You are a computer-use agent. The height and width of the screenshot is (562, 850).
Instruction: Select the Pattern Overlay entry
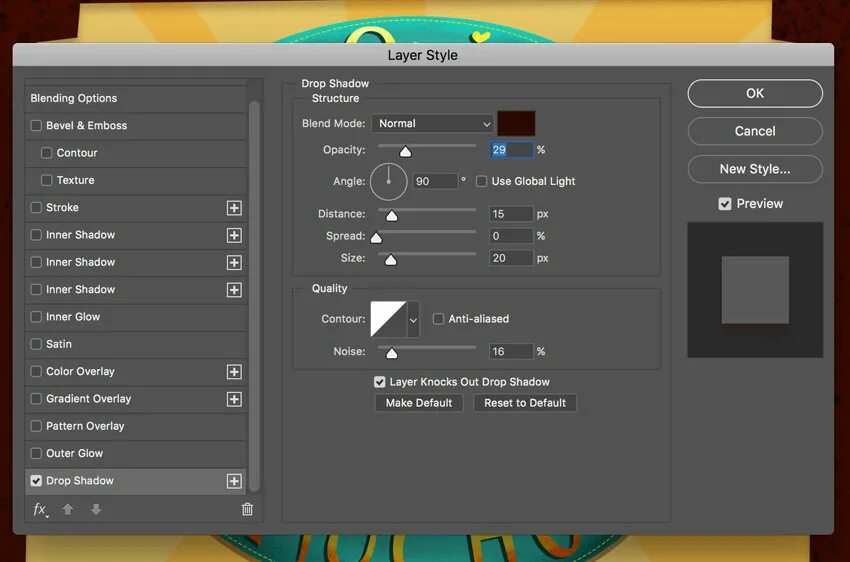(136, 426)
